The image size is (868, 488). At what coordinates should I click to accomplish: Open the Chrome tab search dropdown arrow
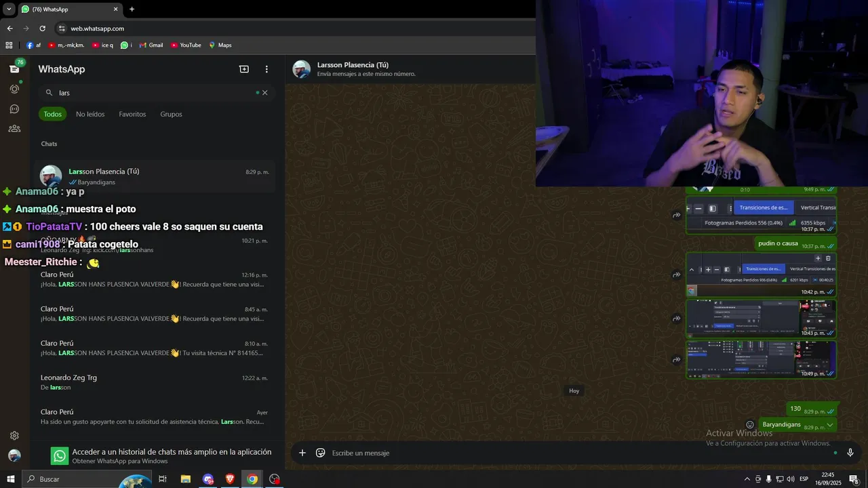[9, 9]
